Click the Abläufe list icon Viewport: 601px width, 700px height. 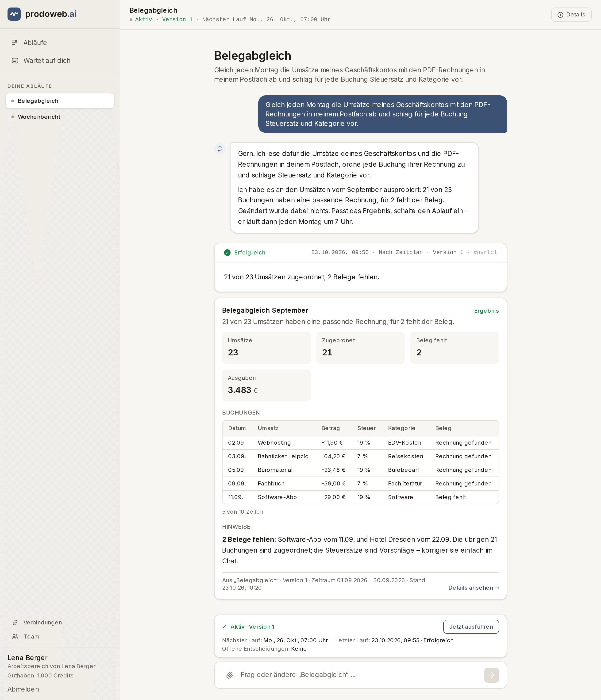tap(15, 42)
